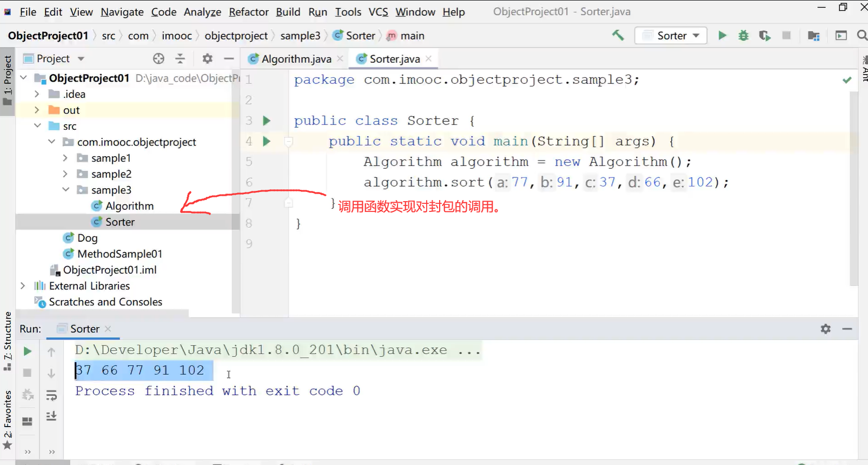The image size is (868, 465).
Task: Click the Build project hammer icon
Action: [x=618, y=36]
